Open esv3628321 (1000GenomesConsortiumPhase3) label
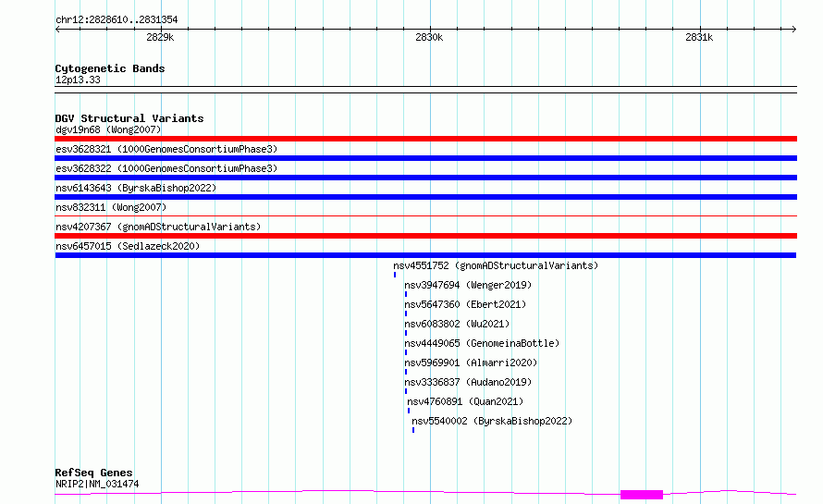This screenshot has width=823, height=504. (166, 149)
